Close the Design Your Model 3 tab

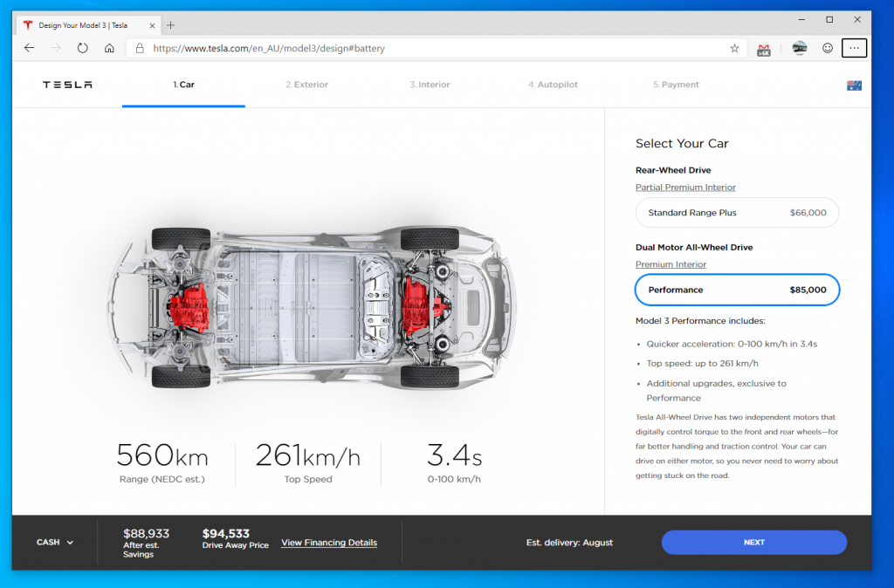pyautogui.click(x=152, y=25)
